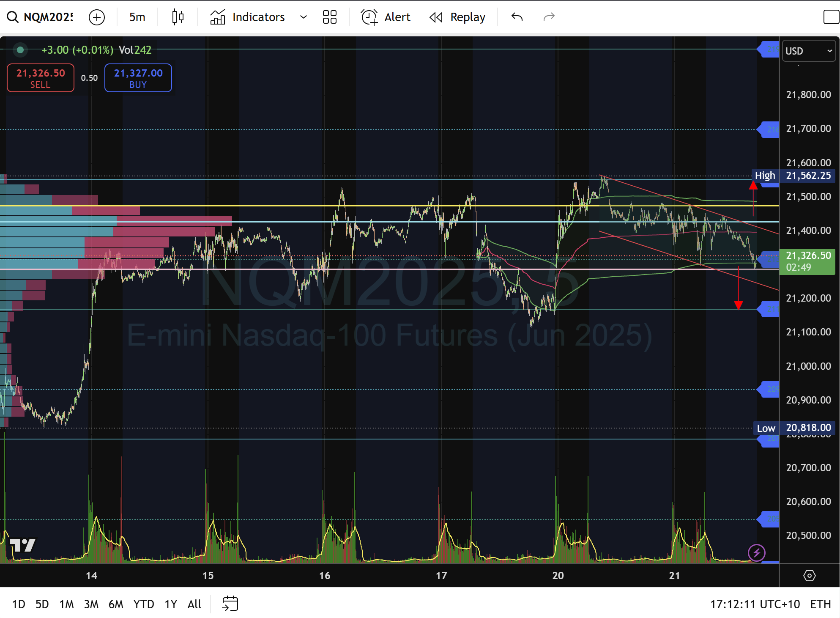The width and height of the screenshot is (840, 618).
Task: Click the date label 14 on time axis
Action: (91, 576)
